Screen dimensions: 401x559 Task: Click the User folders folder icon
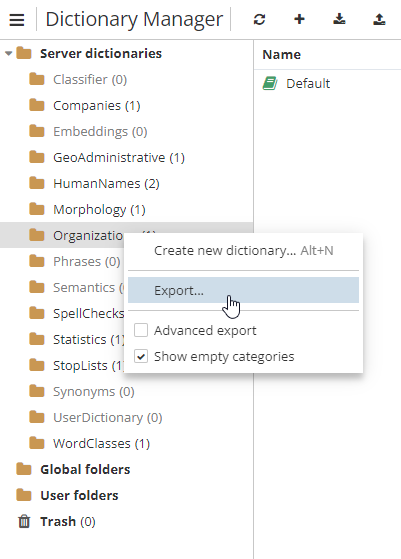coord(24,495)
